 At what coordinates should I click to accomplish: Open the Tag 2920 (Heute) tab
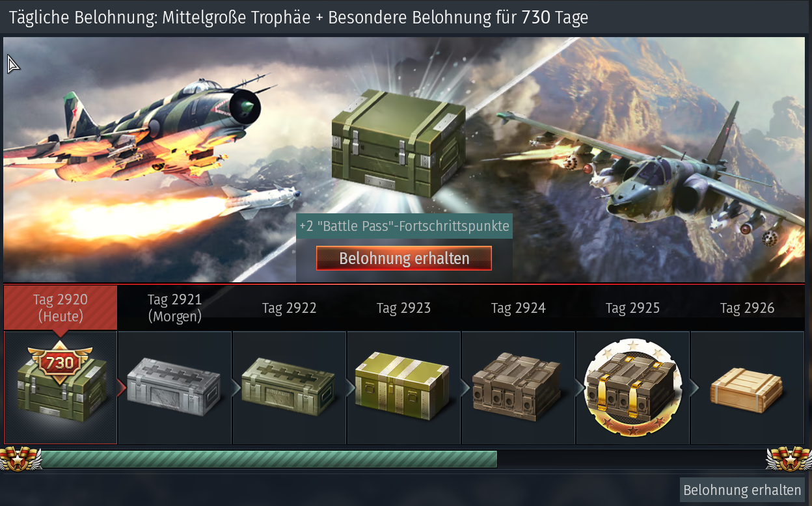tap(61, 308)
